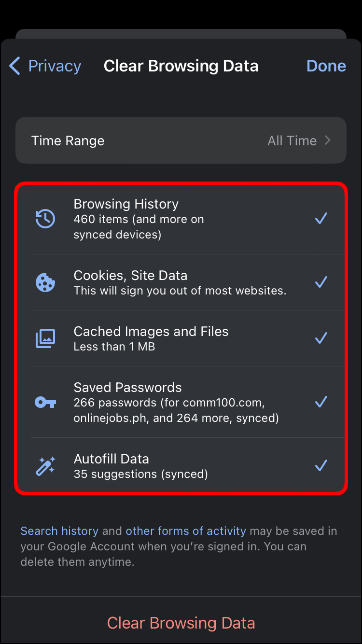The image size is (362, 644).
Task: Click the Browsing History clock icon
Action: click(45, 219)
